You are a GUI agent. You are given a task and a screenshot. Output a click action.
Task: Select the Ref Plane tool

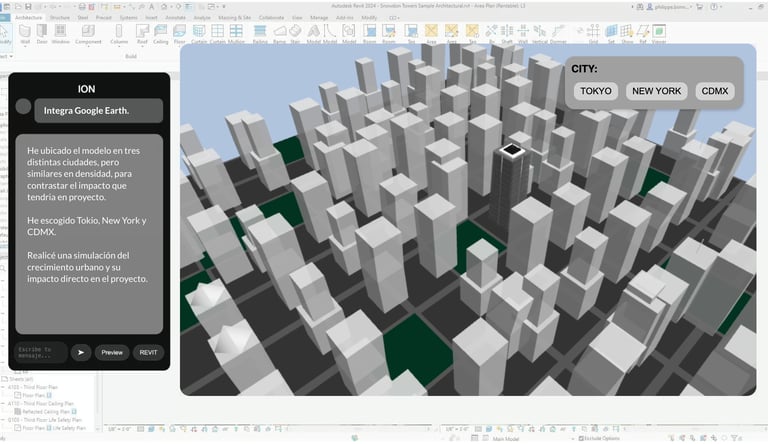pos(643,34)
